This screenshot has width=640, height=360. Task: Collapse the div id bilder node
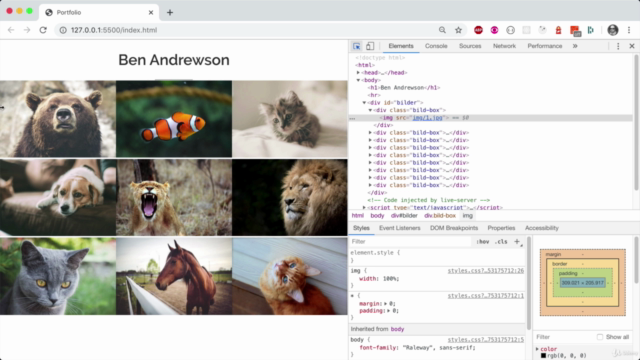point(364,102)
